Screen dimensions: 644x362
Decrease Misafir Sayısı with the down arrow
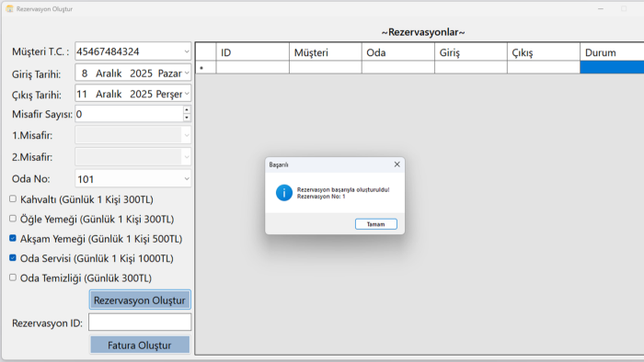pos(187,118)
